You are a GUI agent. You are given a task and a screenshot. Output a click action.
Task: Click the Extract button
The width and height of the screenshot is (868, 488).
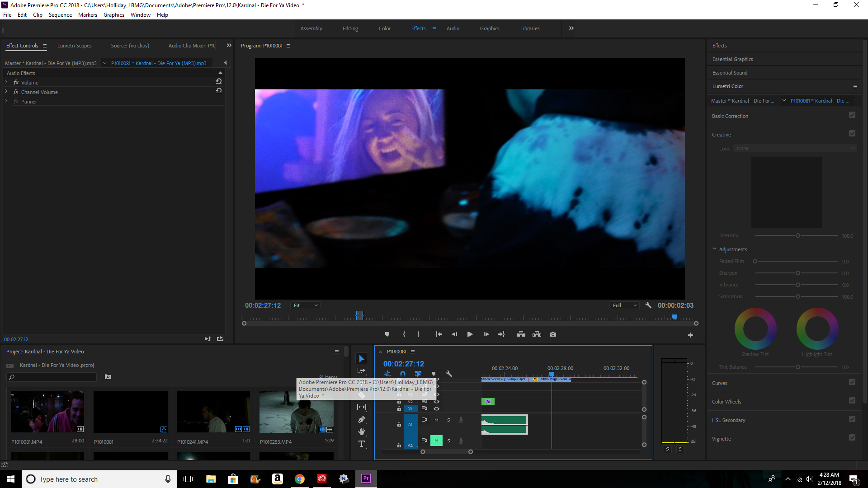click(537, 334)
